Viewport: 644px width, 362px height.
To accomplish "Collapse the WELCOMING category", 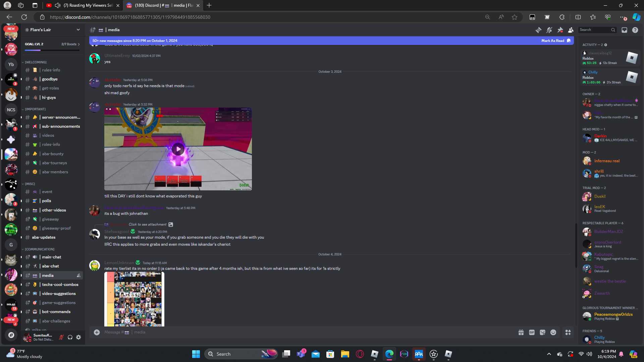I will click(36, 62).
